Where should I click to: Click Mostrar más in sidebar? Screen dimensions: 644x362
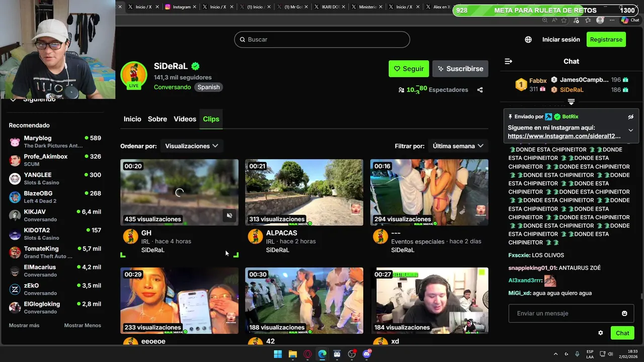tap(24, 325)
